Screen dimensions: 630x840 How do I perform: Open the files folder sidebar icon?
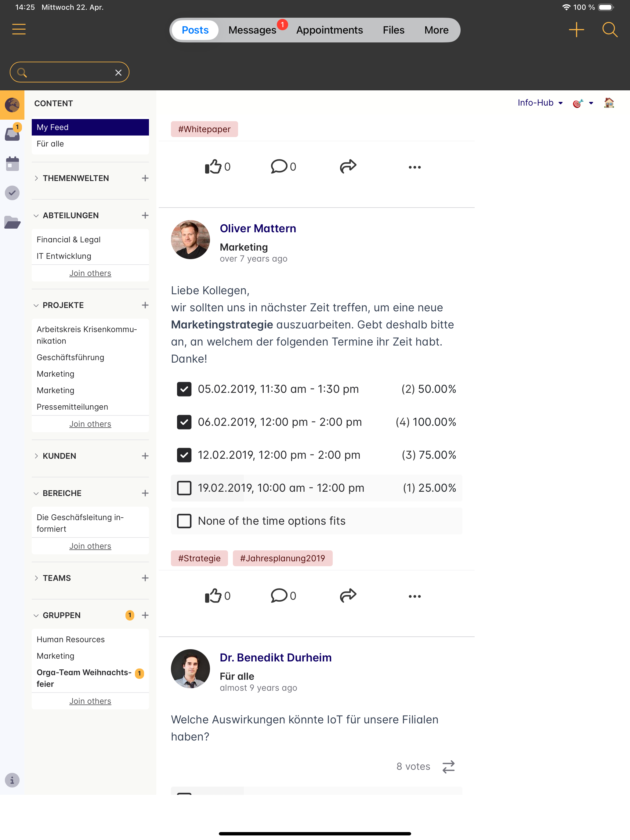tap(12, 222)
